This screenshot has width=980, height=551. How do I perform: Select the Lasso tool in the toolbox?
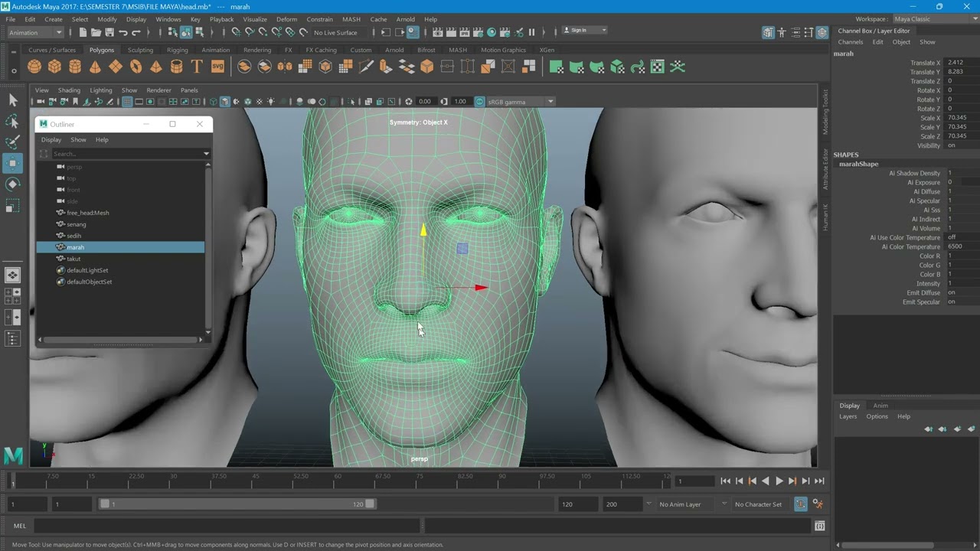pyautogui.click(x=12, y=122)
